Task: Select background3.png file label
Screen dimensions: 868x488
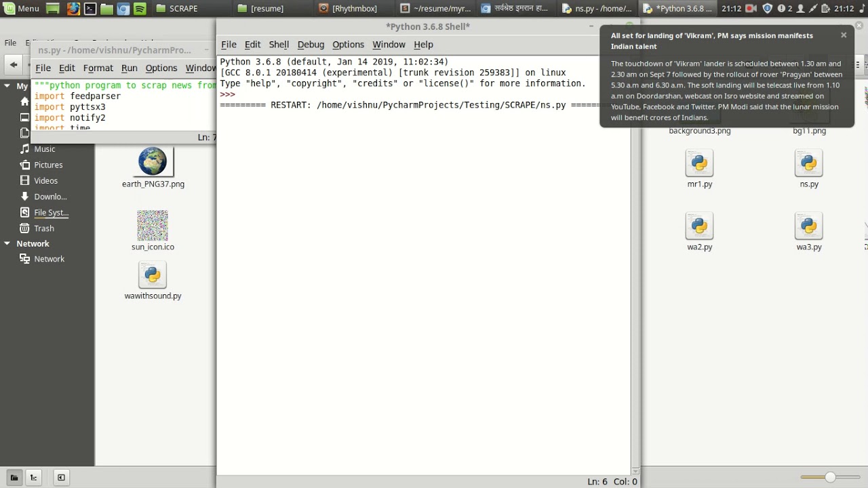Action: (x=699, y=131)
